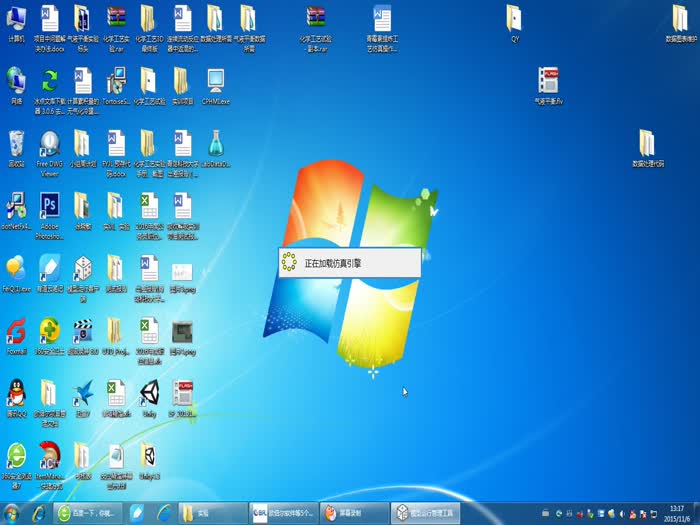The image size is (700, 525).
Task: Open the Network desktop icon
Action: pyautogui.click(x=16, y=81)
